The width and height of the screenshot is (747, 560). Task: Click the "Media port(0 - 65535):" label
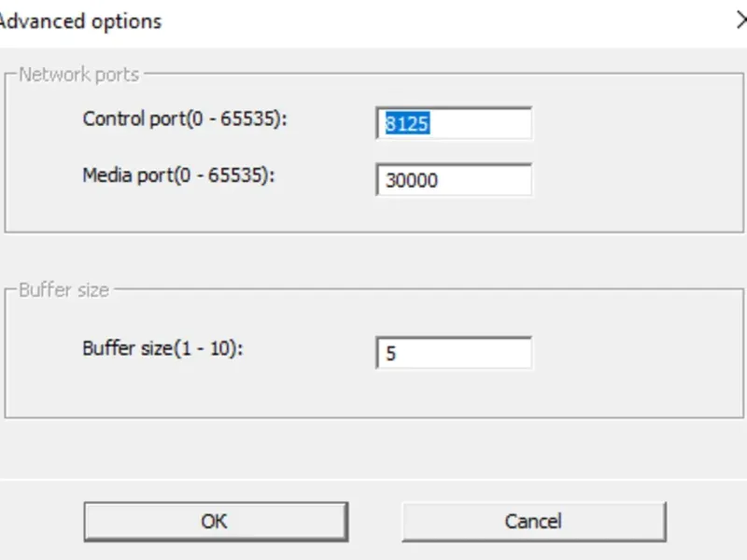179,175
